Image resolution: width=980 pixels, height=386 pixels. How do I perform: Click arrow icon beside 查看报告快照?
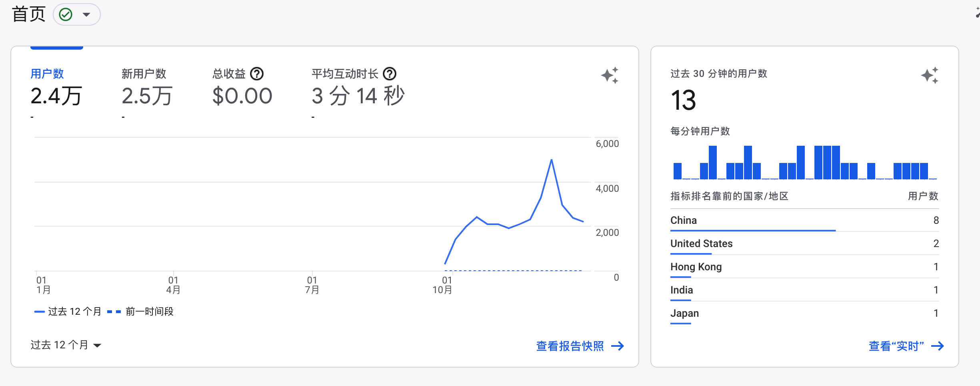tap(618, 346)
